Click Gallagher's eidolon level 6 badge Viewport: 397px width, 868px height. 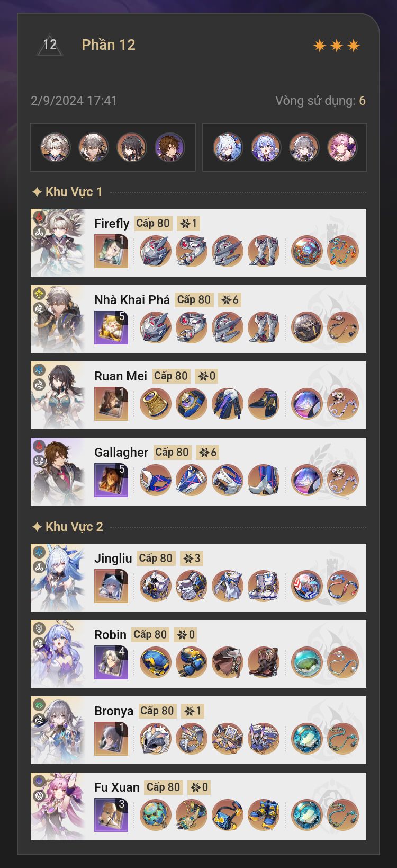pos(207,452)
